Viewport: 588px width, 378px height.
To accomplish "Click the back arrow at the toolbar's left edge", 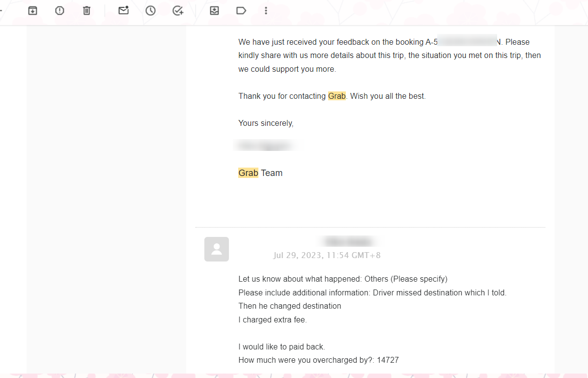I will click(1, 10).
